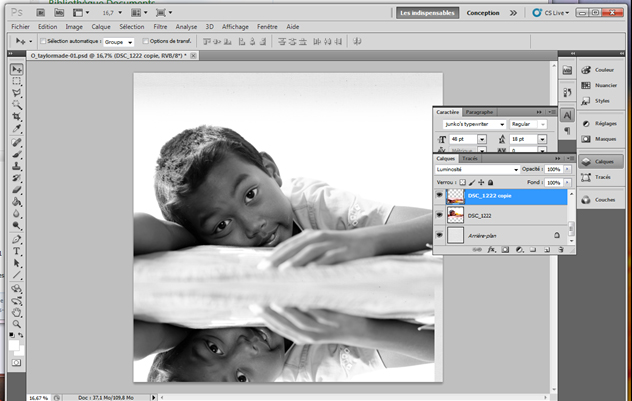
Task: Select the Clone Stamp tool
Action: (x=17, y=166)
